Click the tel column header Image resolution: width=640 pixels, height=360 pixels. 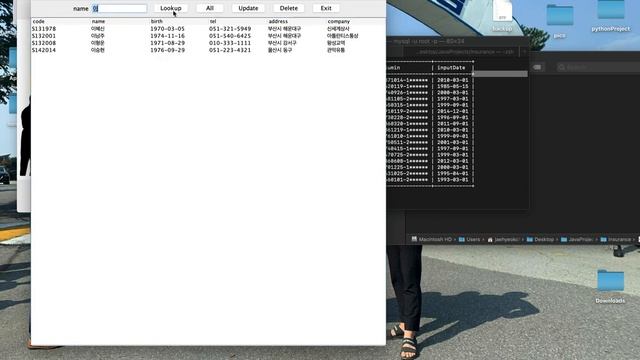[x=213, y=21]
